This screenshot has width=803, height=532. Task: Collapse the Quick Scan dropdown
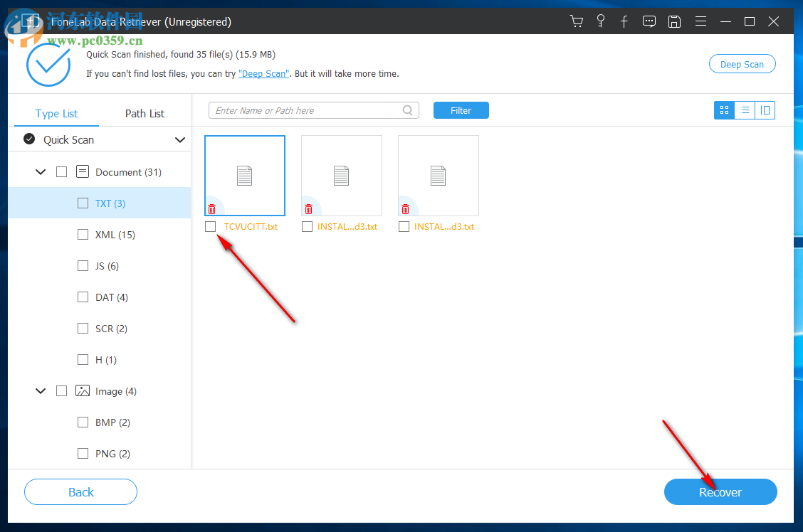(180, 139)
